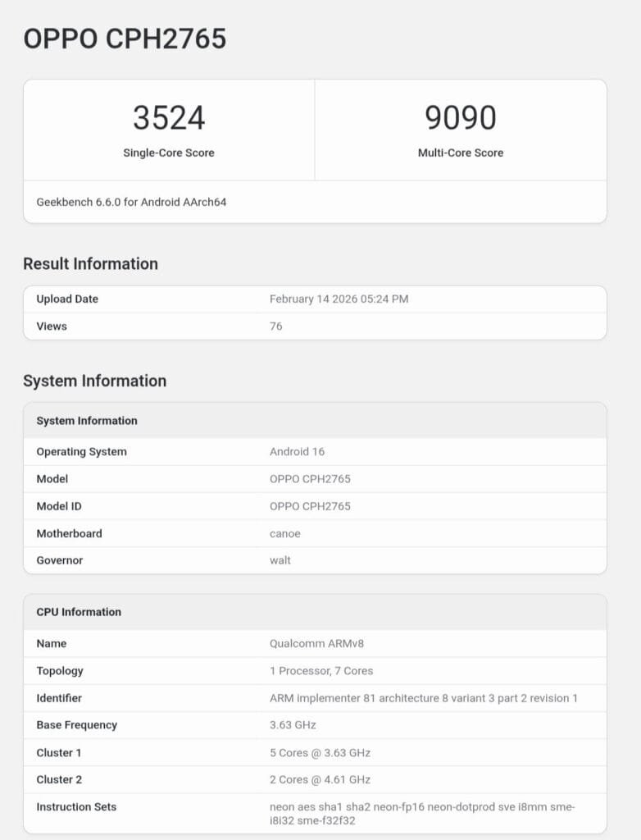641x840 pixels.
Task: Select the single-core score 3524
Action: (x=169, y=118)
